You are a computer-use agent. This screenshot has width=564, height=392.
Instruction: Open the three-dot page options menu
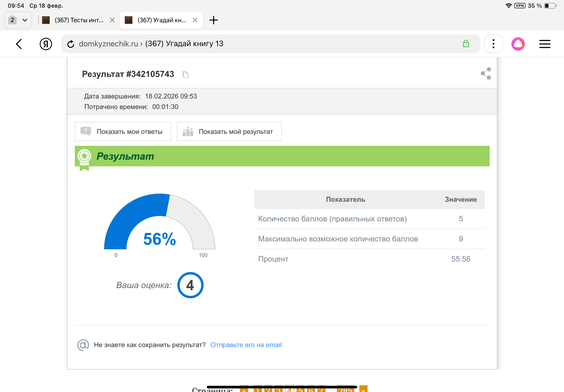(x=493, y=44)
